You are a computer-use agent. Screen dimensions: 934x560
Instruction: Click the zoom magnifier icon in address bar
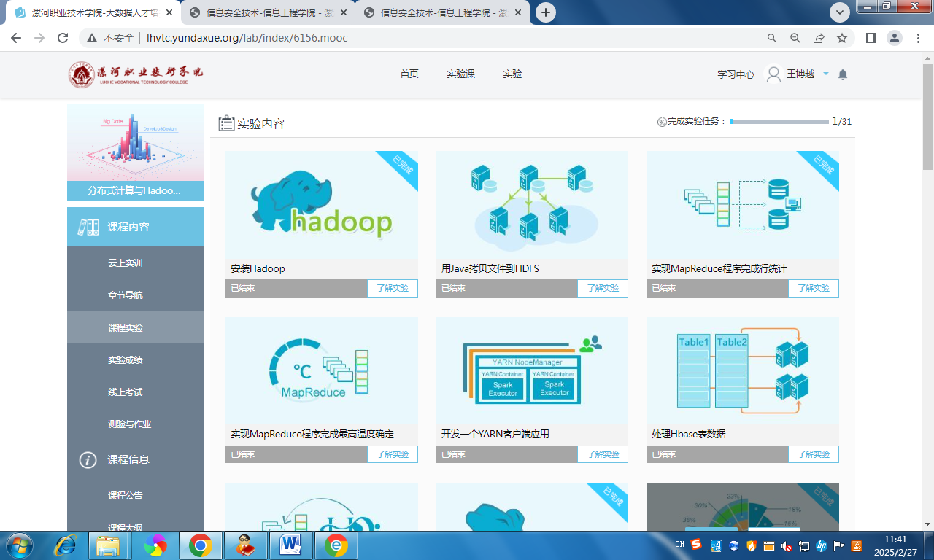point(795,38)
